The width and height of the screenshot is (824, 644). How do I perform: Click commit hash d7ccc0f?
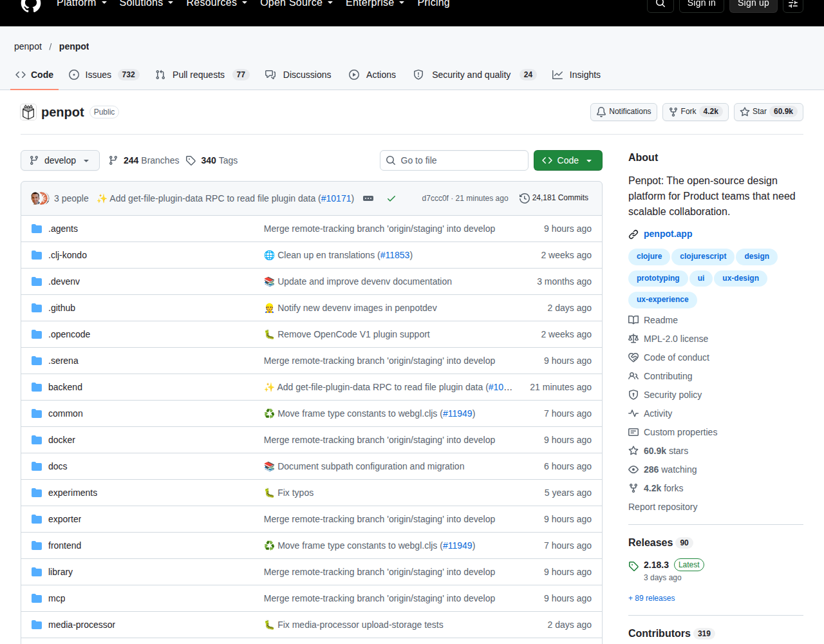pos(435,198)
